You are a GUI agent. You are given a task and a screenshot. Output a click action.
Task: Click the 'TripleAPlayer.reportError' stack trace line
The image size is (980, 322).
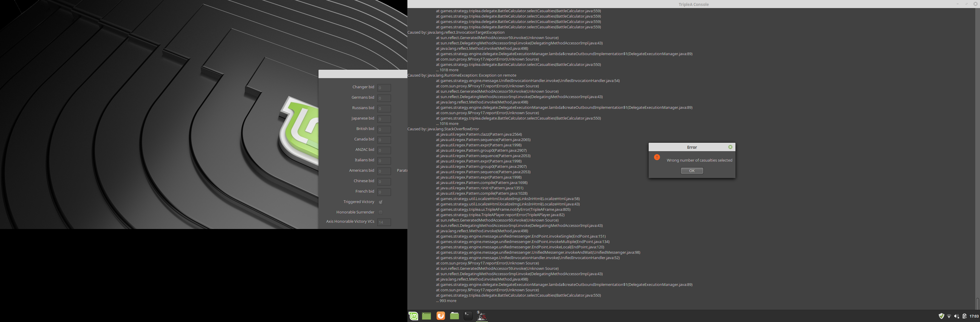pos(500,215)
